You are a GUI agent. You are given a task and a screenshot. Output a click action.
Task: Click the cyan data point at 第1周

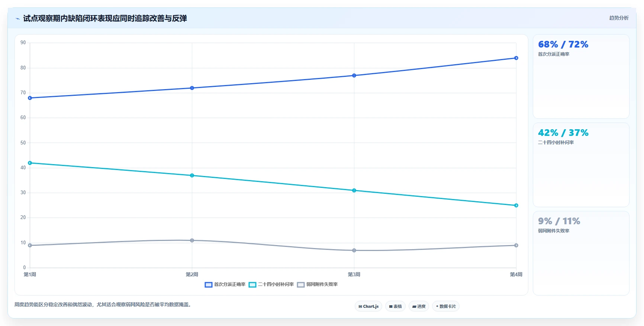(x=30, y=163)
